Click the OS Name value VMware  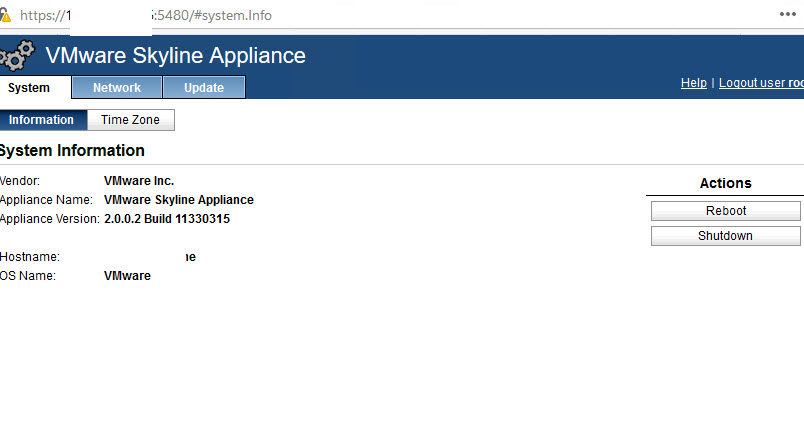pyautogui.click(x=127, y=276)
